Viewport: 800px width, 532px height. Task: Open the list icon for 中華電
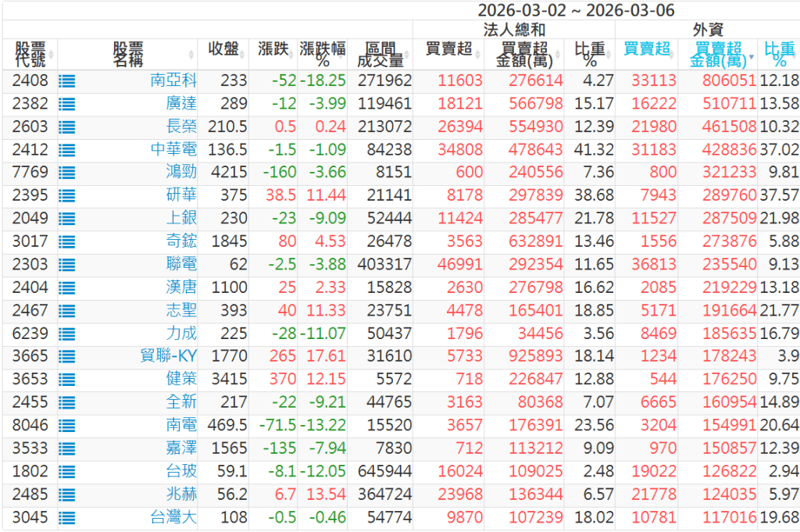[66, 150]
